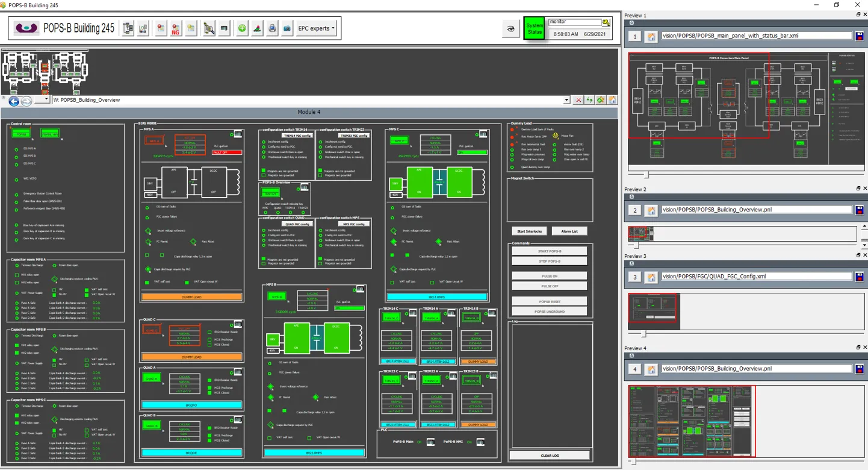Click the yellow key login icon
The height and width of the screenshot is (470, 868).
click(606, 22)
